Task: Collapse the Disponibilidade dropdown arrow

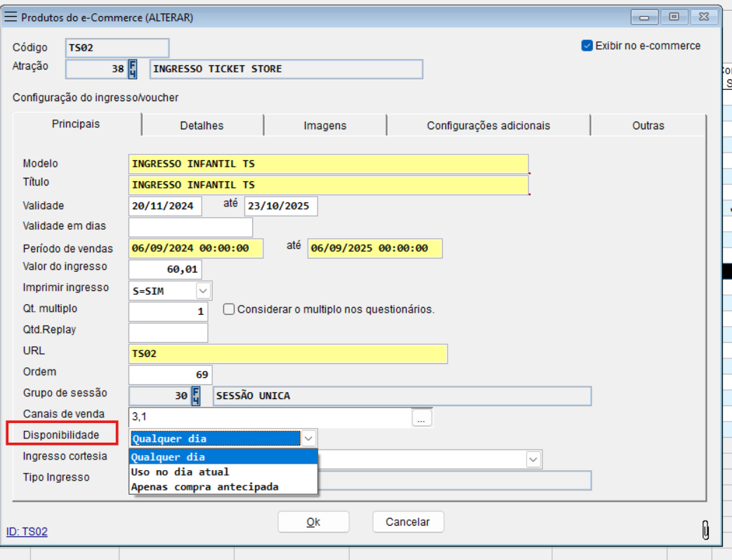Action: 308,438
